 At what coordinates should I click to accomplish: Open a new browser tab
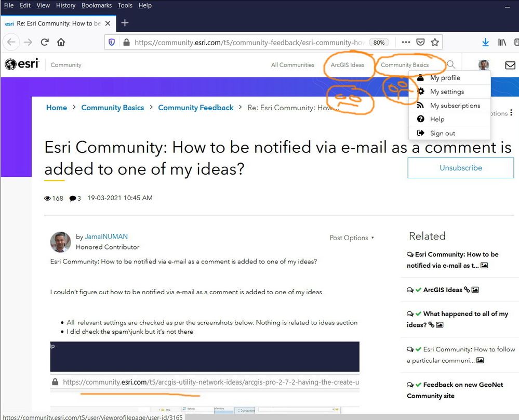[x=125, y=23]
